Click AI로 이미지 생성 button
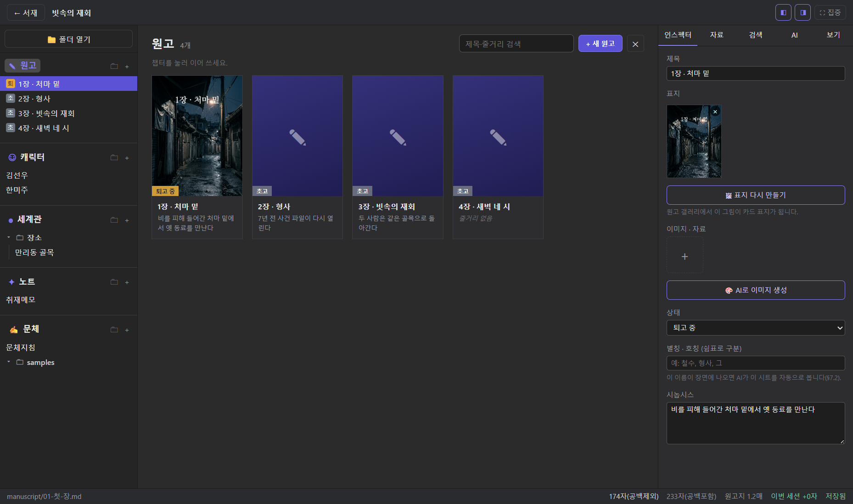 756,290
